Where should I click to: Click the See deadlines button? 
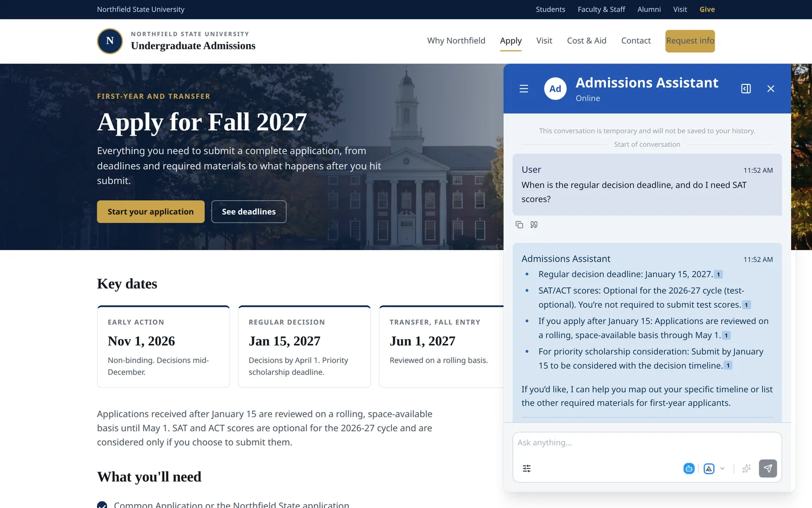point(249,212)
